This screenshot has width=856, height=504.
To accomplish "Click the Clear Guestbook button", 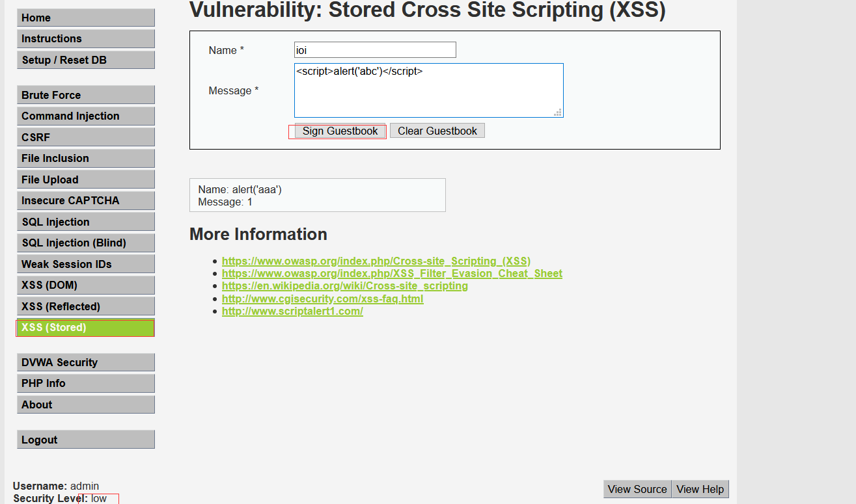I will click(437, 131).
